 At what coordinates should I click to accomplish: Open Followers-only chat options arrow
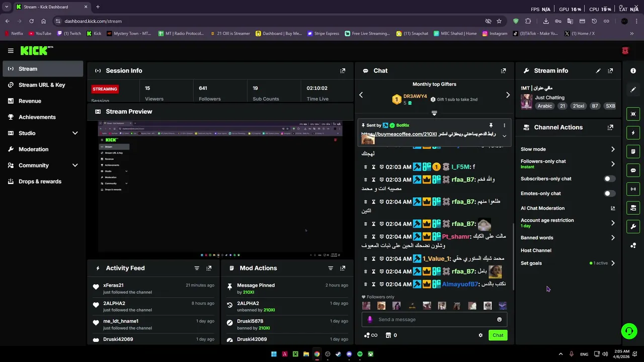[613, 164]
